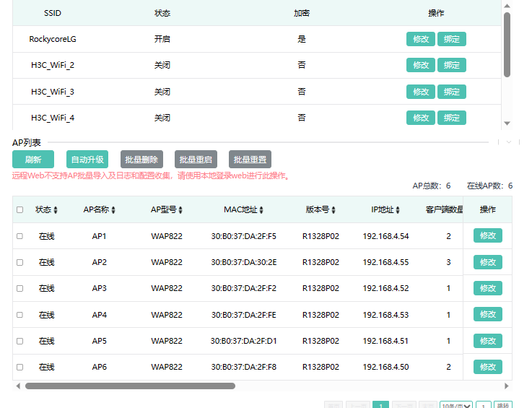Click the 自动升级 button
This screenshot has width=532, height=408.
[x=87, y=159]
